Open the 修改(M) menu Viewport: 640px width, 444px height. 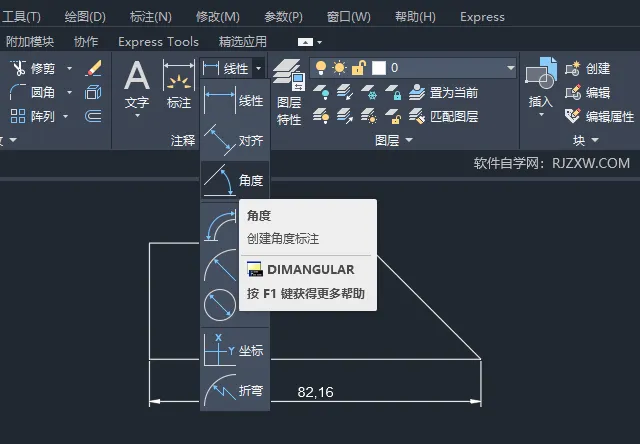pyautogui.click(x=218, y=17)
